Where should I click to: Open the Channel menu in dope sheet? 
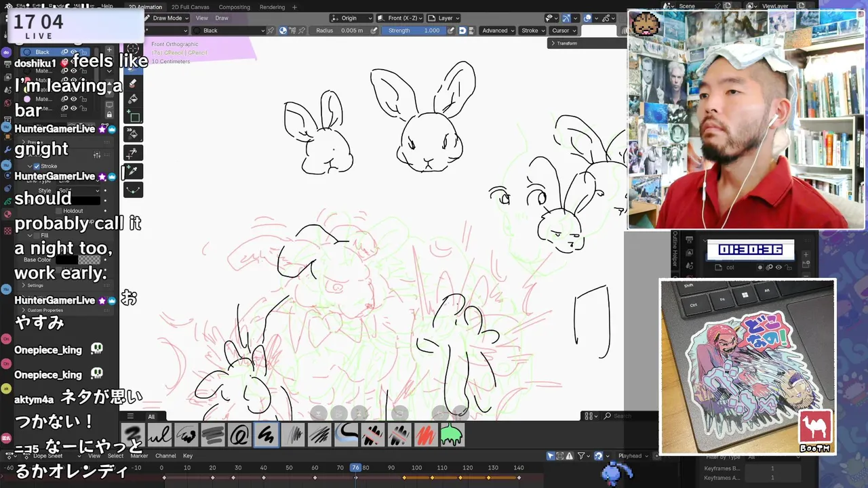[x=165, y=456]
